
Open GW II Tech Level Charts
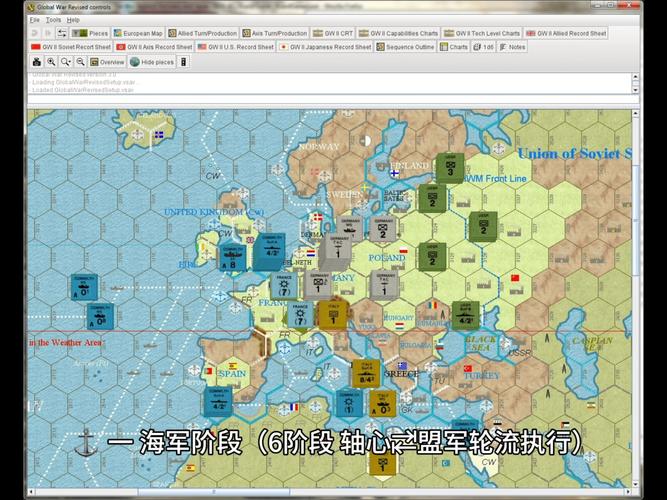point(482,33)
